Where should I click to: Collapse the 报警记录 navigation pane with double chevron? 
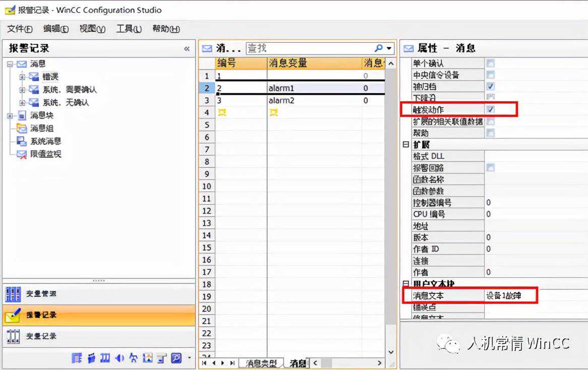(187, 49)
